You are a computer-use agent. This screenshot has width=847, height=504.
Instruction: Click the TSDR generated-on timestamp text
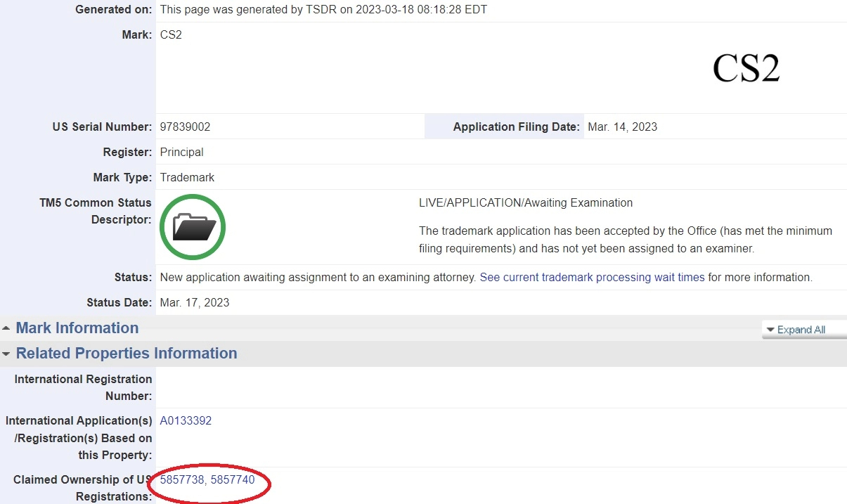click(323, 10)
